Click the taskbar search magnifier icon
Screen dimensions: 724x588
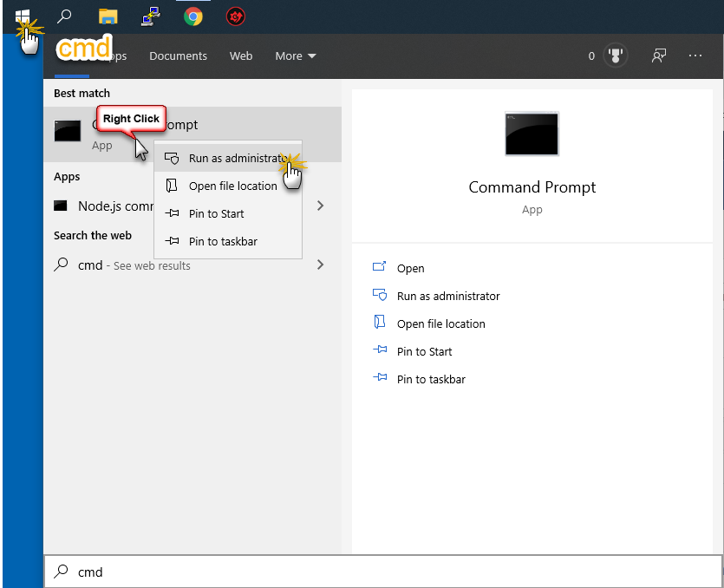click(x=64, y=16)
